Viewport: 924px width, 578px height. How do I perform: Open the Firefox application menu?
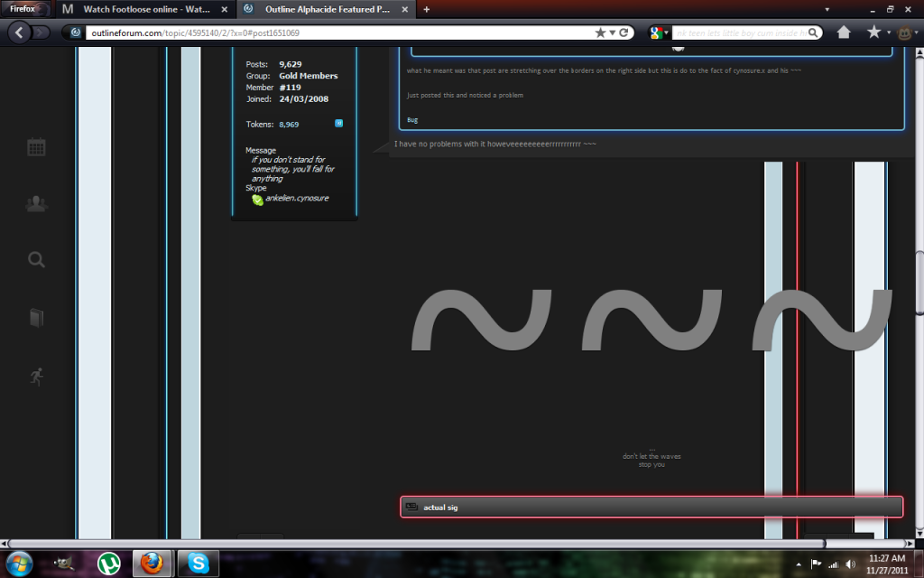pos(26,8)
